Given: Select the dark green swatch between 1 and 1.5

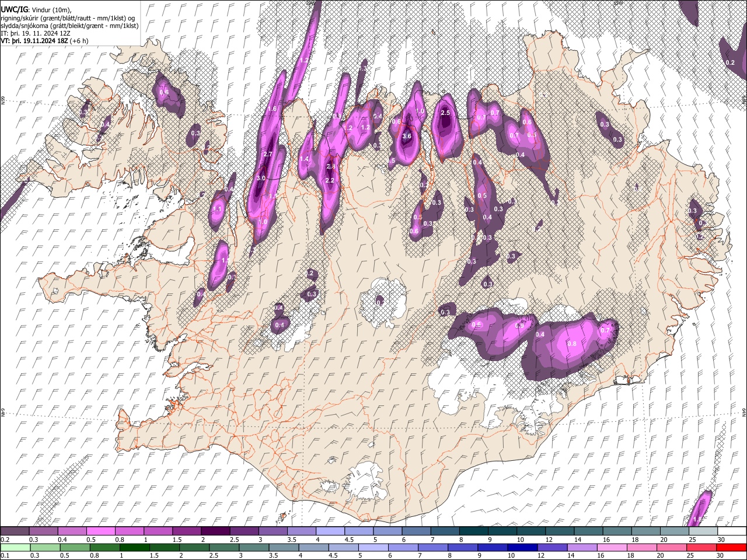Looking at the screenshot, I should pos(135,547).
